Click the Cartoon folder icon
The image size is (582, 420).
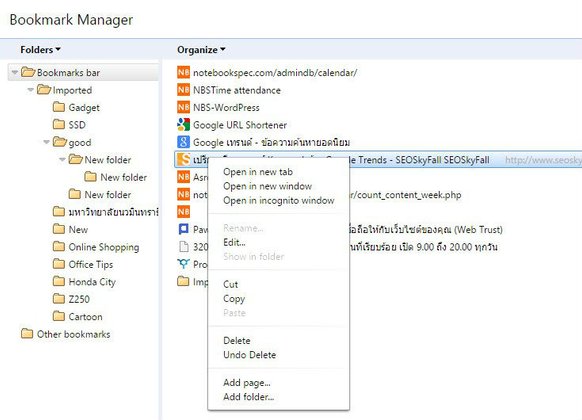coord(59,316)
